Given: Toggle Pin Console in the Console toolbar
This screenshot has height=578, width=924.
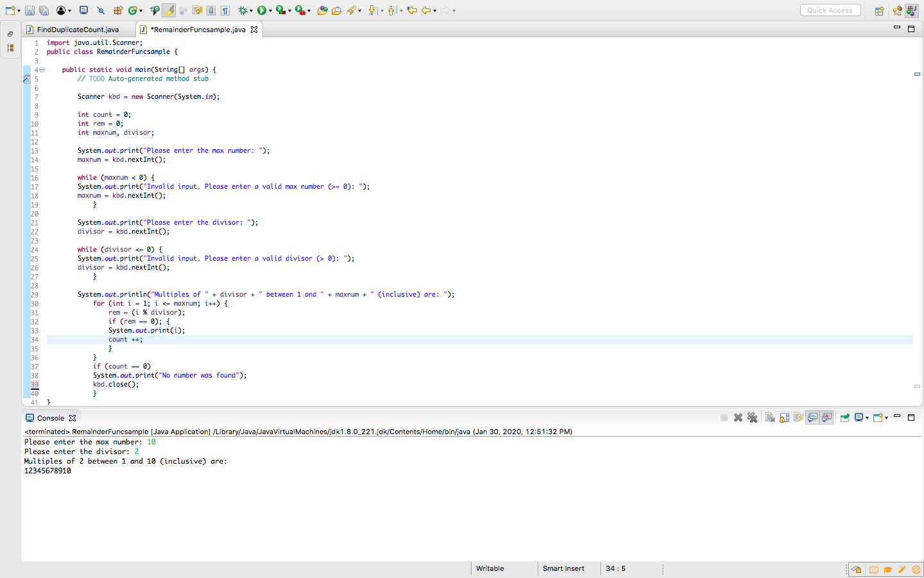Looking at the screenshot, I should [x=844, y=417].
